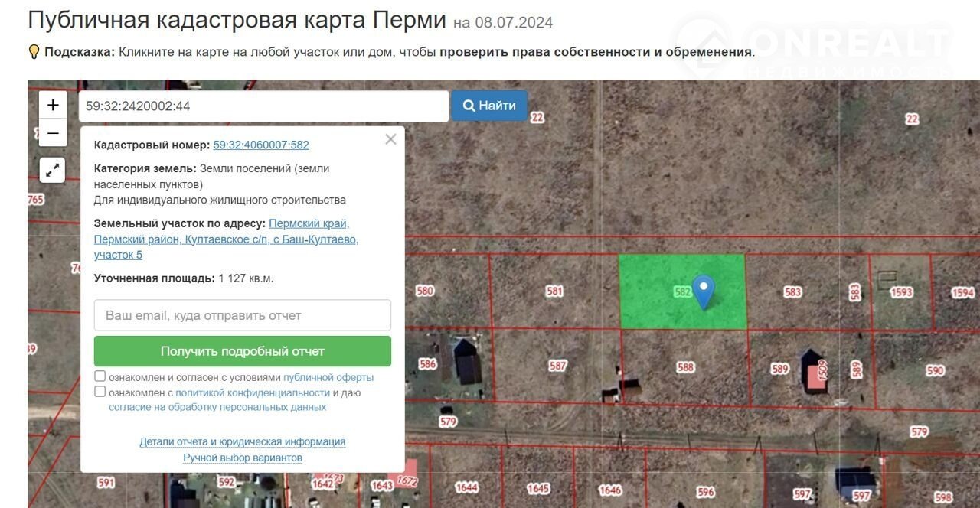This screenshot has height=508, width=980.
Task: Select parcel 581 on the map
Action: [x=554, y=291]
